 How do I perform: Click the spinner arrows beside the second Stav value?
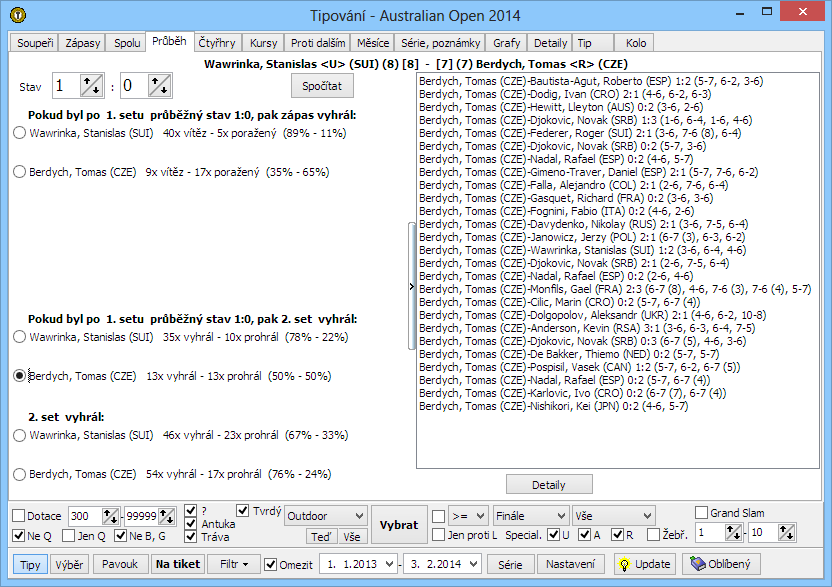(159, 85)
